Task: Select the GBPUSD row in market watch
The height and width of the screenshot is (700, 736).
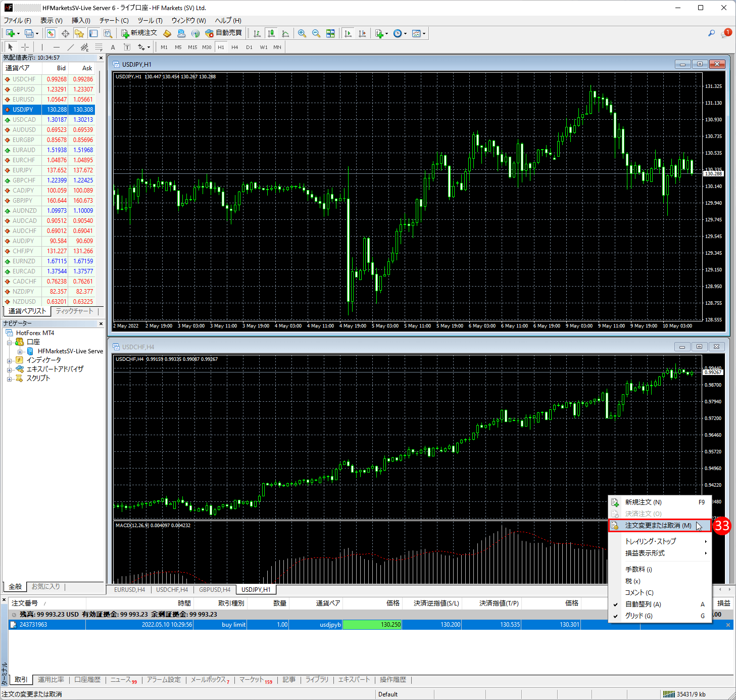Action: click(x=24, y=89)
